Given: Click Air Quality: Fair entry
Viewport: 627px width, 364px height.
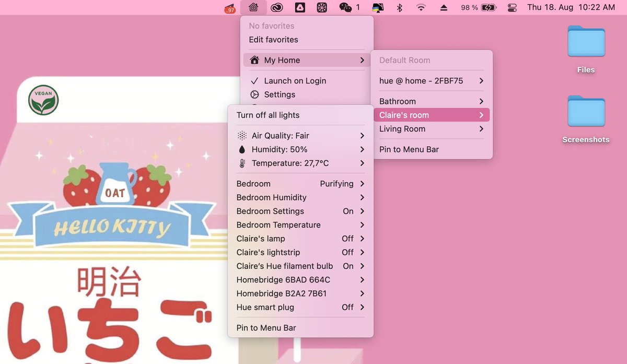Looking at the screenshot, I should 300,136.
